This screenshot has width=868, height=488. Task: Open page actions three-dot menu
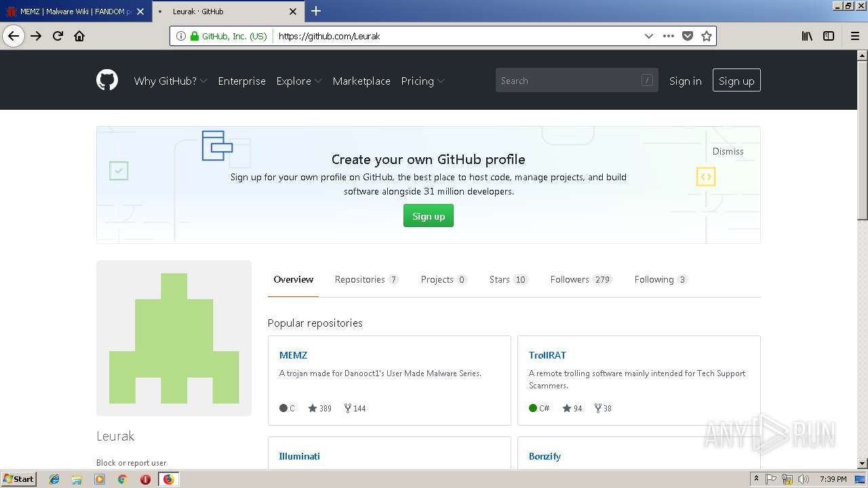(669, 36)
